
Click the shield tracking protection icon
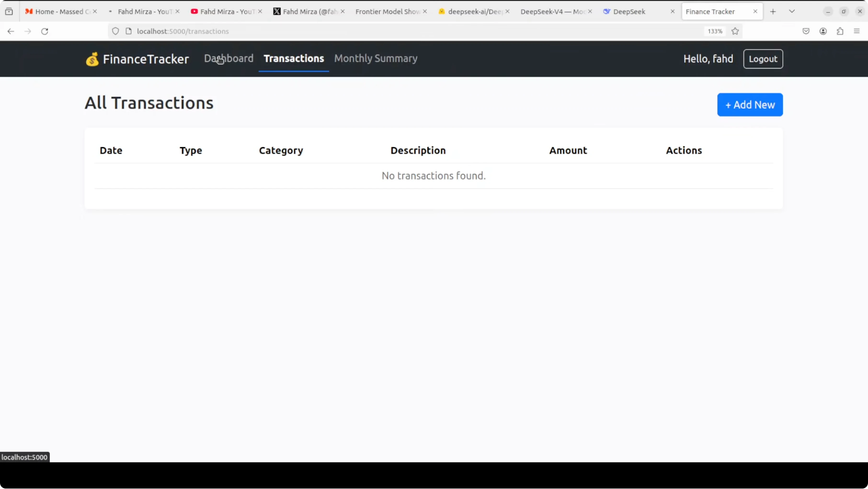tap(116, 31)
